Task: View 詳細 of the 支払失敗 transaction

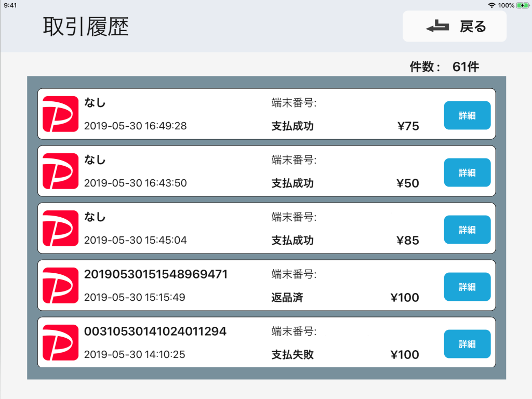Action: 467,344
